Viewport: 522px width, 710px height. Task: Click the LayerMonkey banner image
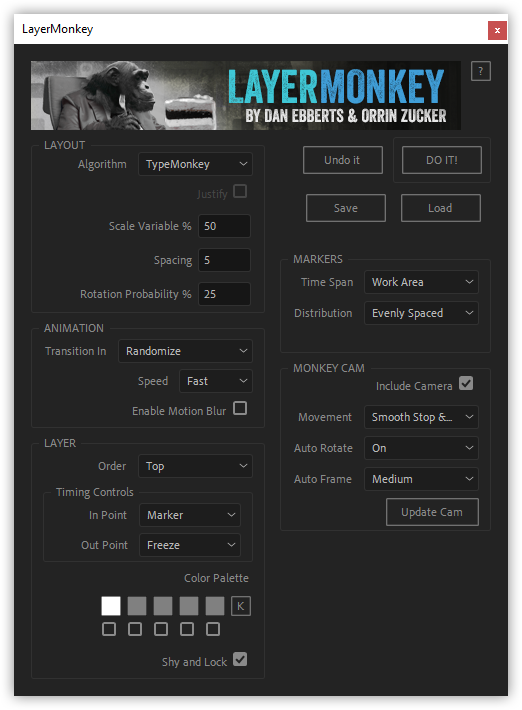[246, 96]
